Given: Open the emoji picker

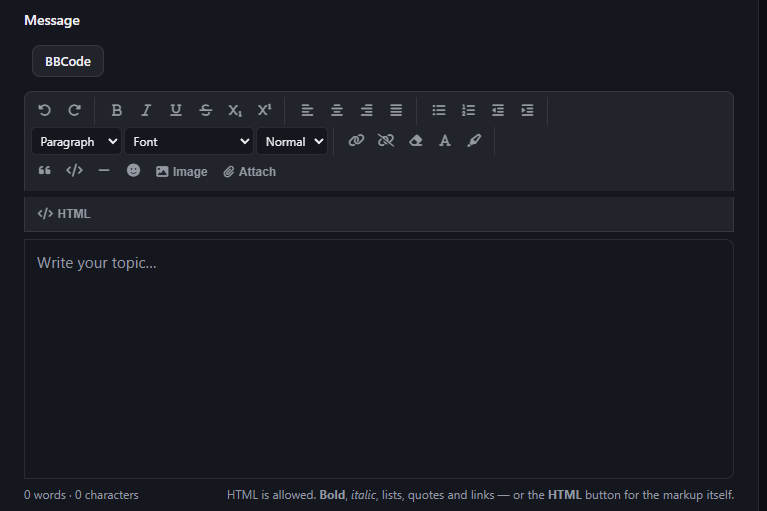Looking at the screenshot, I should [x=134, y=171].
